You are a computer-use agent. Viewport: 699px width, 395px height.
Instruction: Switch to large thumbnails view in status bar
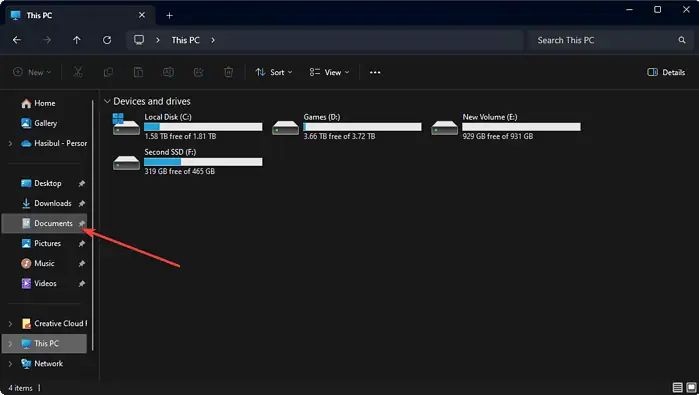point(691,387)
